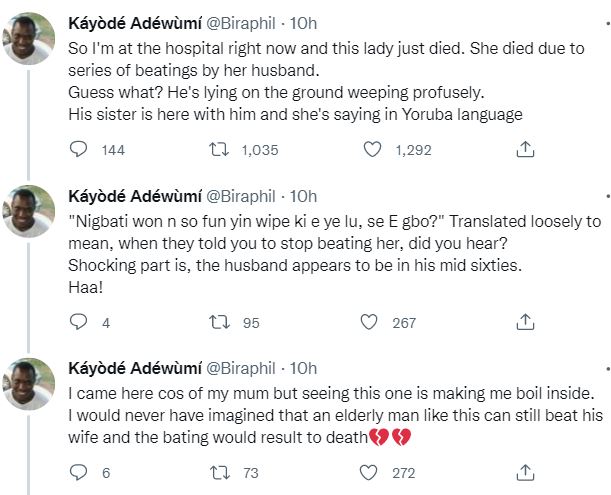The width and height of the screenshot is (611, 495).
Task: Open the profile picture on the second tweet
Action: point(29,211)
